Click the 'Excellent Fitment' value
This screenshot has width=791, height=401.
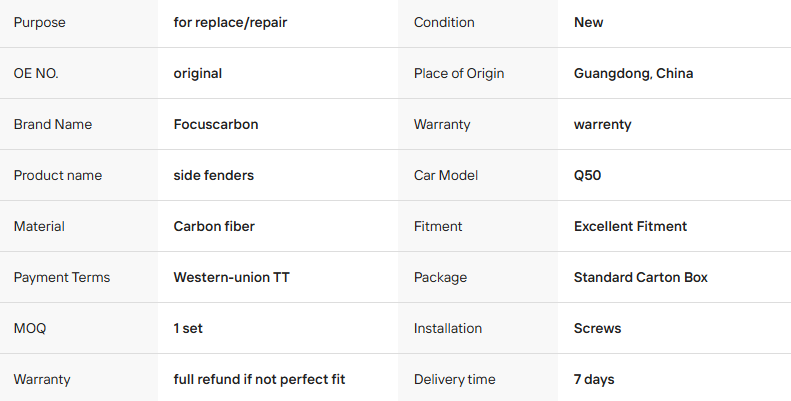tap(630, 226)
